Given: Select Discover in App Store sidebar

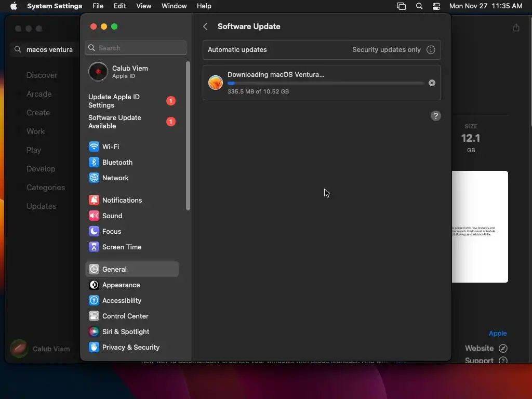Looking at the screenshot, I should coord(42,75).
